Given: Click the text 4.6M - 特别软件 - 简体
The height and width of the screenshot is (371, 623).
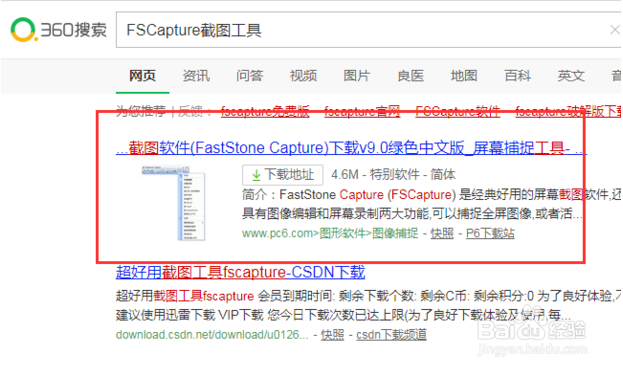Looking at the screenshot, I should pyautogui.click(x=393, y=174).
